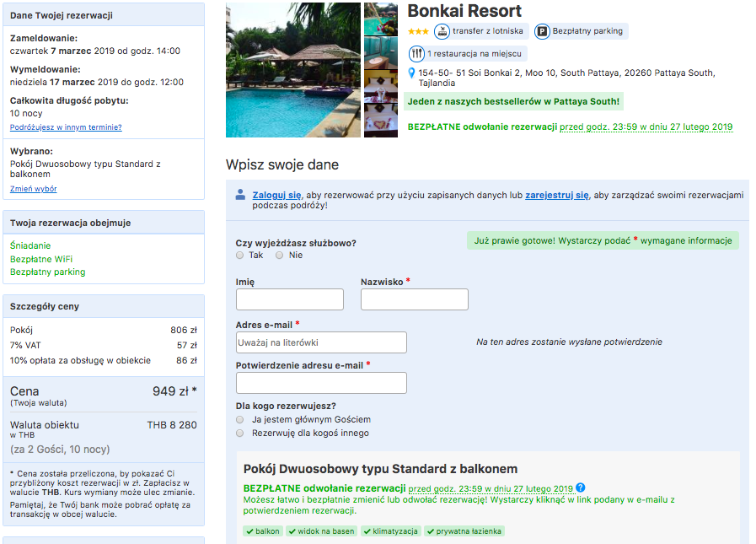The image size is (756, 544).
Task: Click the 57 zł VAT amount
Action: point(187,345)
